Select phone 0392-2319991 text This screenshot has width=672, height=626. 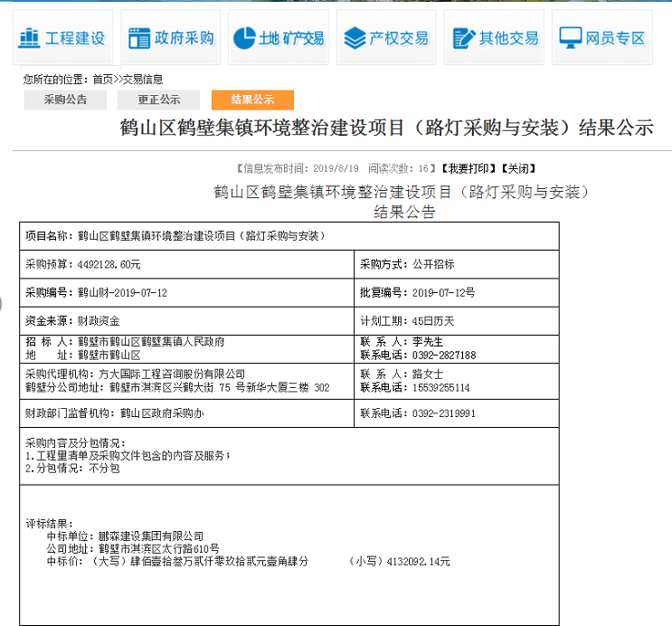pyautogui.click(x=418, y=413)
